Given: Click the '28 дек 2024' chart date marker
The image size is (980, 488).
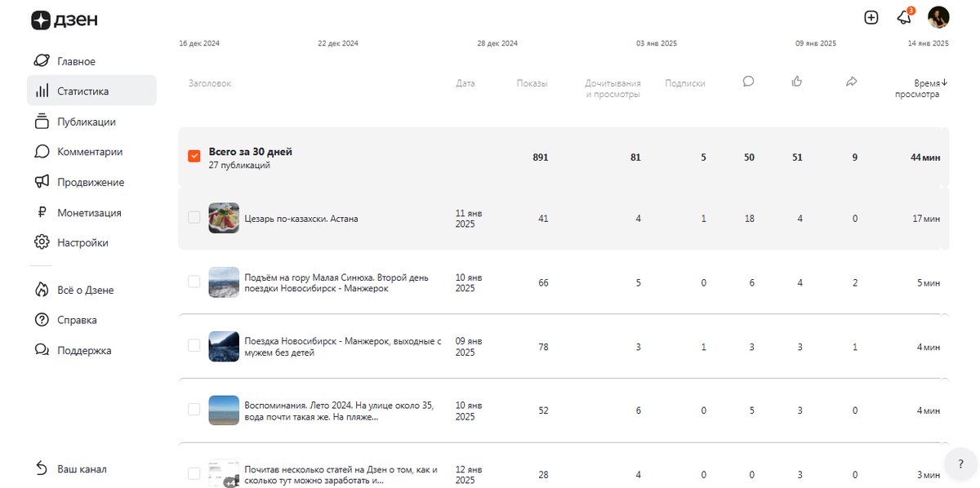Looking at the screenshot, I should tap(497, 43).
